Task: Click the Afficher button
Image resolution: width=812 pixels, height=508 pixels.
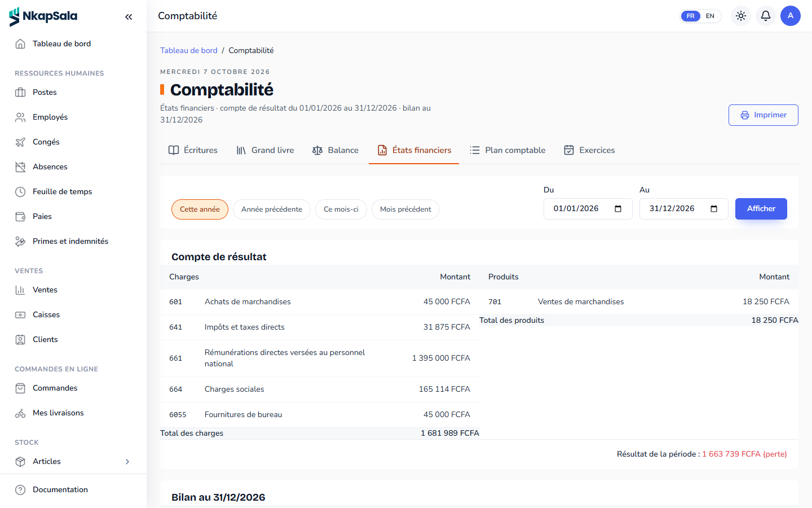Action: (x=761, y=209)
